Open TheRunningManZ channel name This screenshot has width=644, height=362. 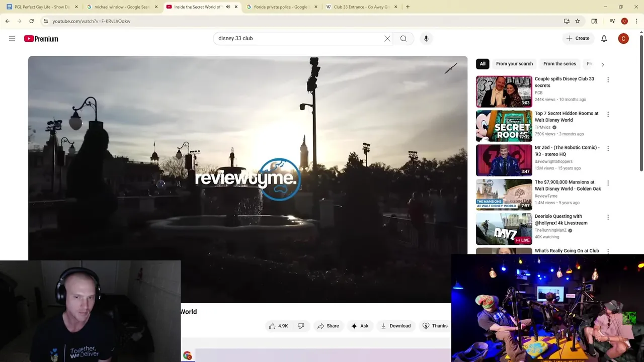(x=550, y=230)
